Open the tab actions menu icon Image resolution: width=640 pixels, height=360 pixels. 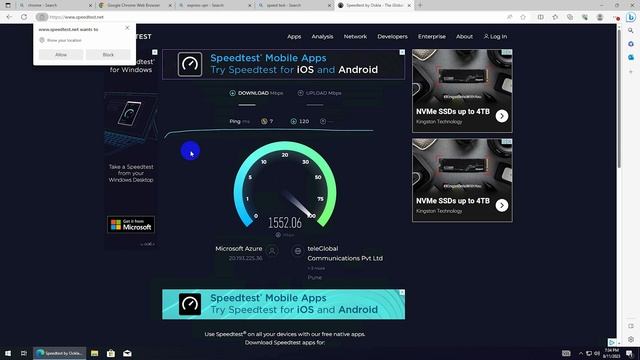click(7, 5)
